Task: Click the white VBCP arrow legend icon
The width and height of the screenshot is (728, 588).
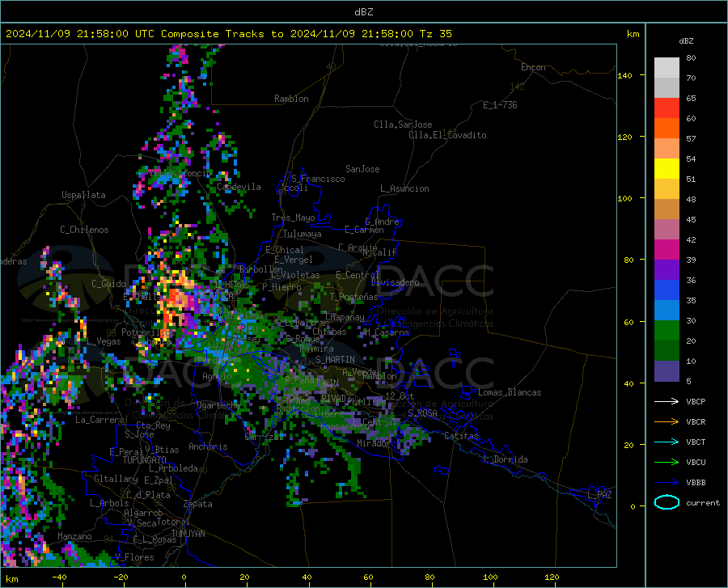Action: point(667,401)
